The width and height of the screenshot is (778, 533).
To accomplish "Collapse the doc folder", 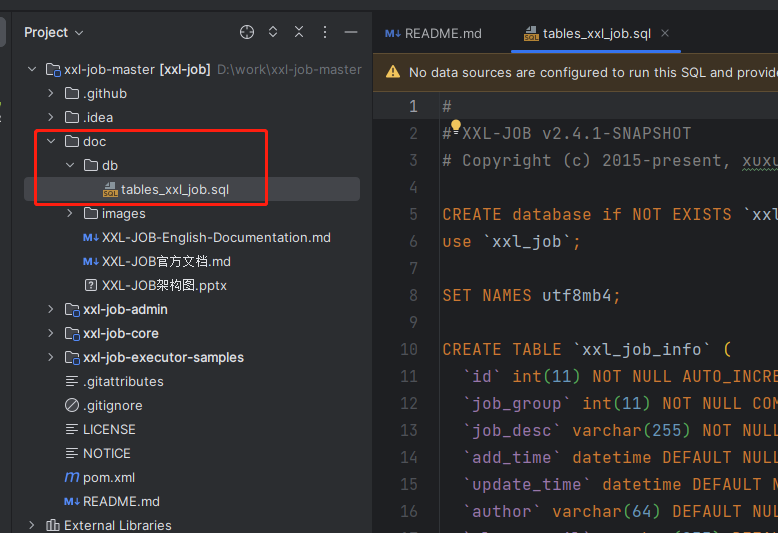I will (51, 141).
